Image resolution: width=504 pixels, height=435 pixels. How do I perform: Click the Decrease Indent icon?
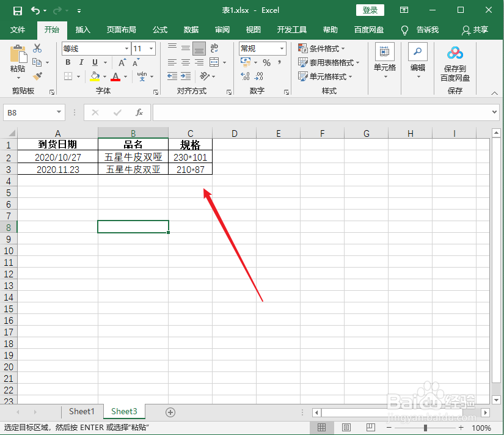coord(172,76)
